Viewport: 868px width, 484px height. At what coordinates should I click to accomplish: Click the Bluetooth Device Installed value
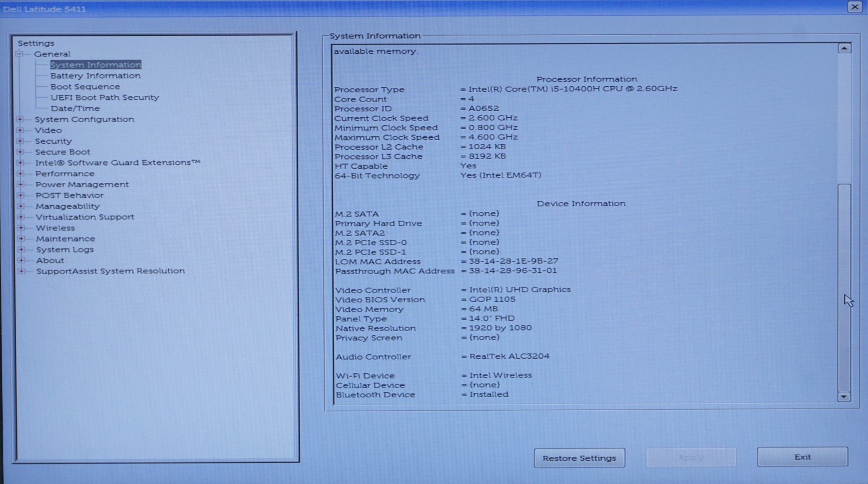coord(489,394)
